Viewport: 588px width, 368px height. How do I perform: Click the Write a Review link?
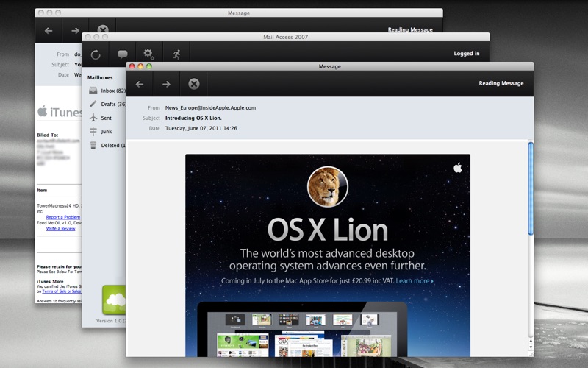[x=60, y=229]
